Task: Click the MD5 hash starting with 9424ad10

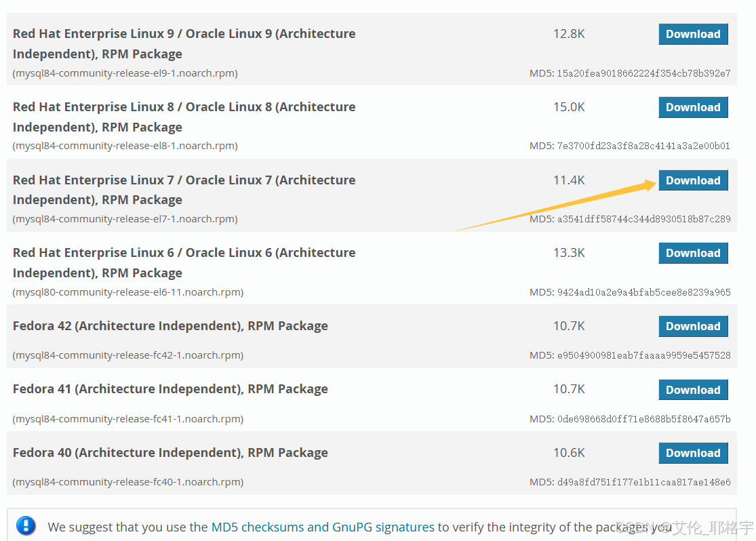Action: [643, 292]
